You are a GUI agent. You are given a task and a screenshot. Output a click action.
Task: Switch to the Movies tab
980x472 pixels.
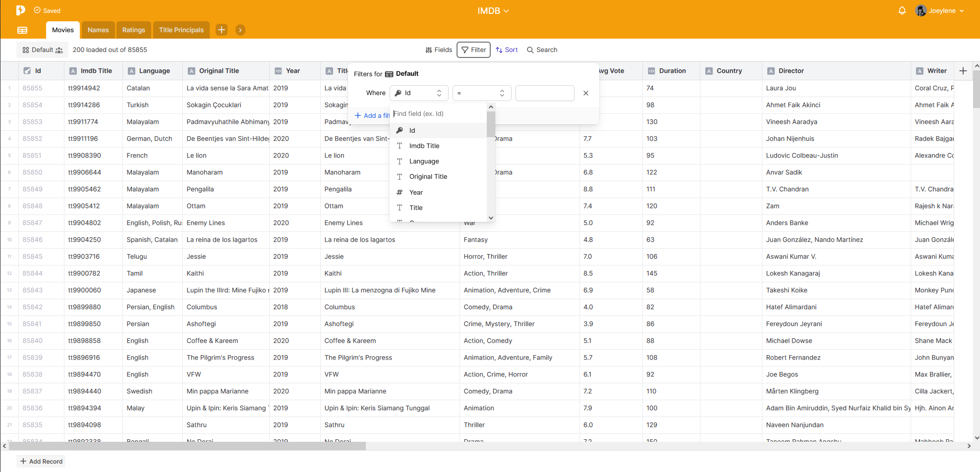pyautogui.click(x=63, y=30)
